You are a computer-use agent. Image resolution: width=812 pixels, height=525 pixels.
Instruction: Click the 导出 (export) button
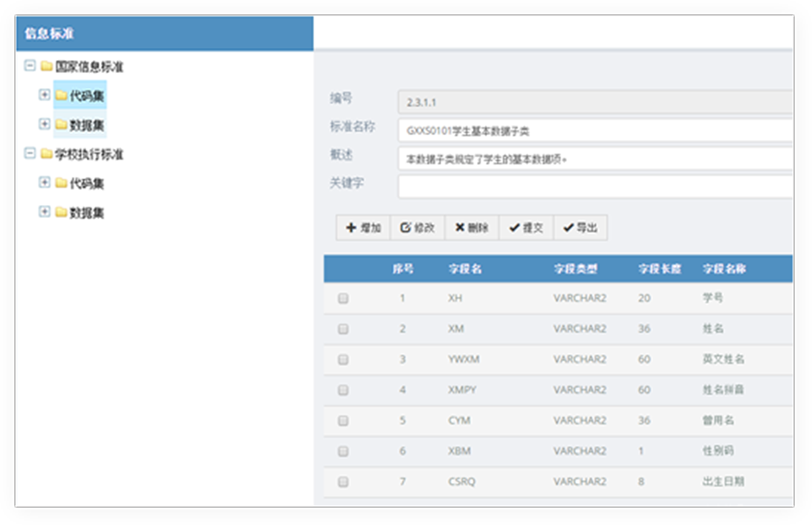pos(580,228)
